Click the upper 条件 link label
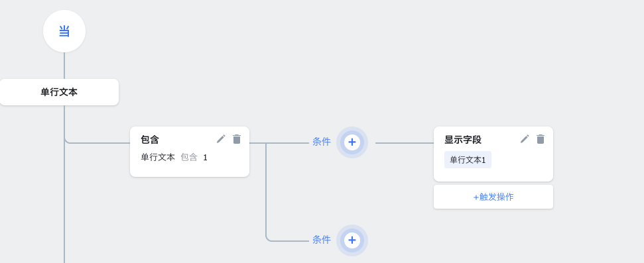 321,142
